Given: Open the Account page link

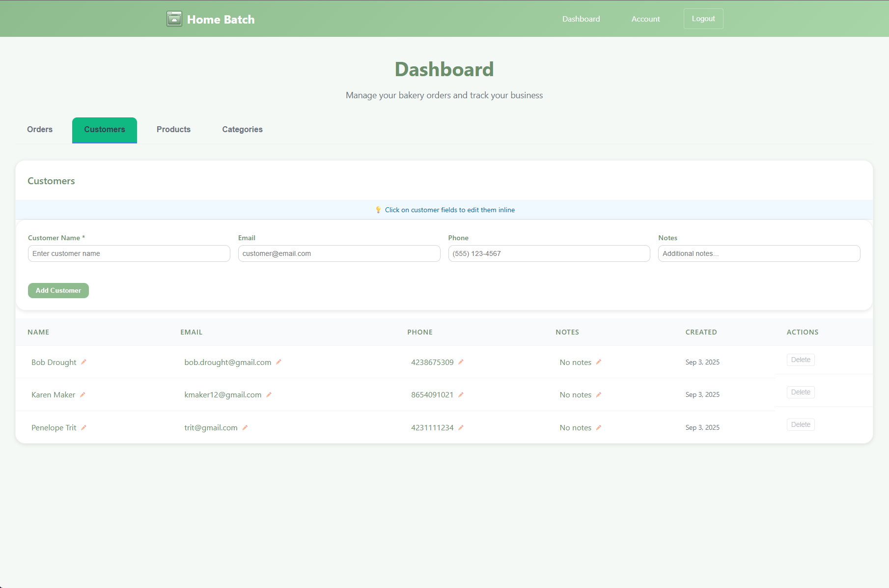Looking at the screenshot, I should click(x=646, y=19).
